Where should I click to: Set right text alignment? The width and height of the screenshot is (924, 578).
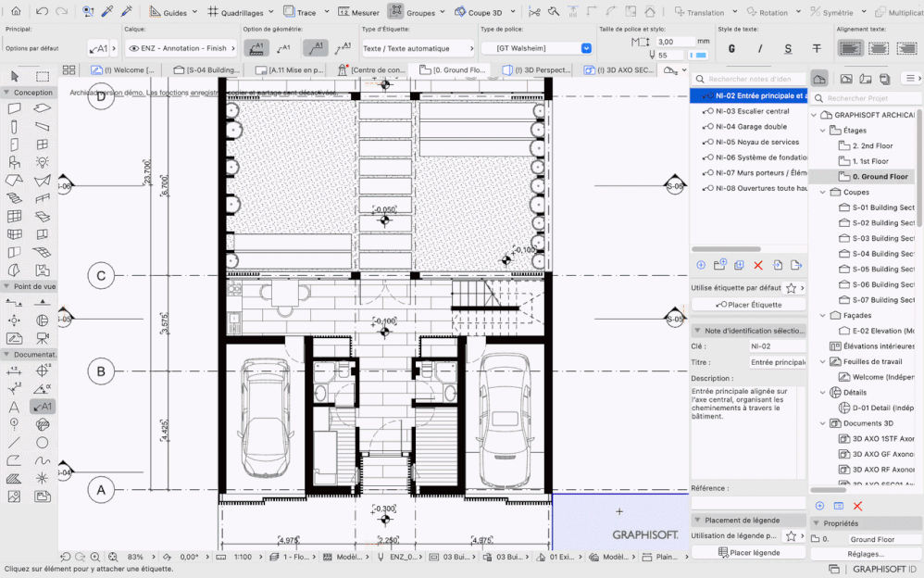[906, 48]
